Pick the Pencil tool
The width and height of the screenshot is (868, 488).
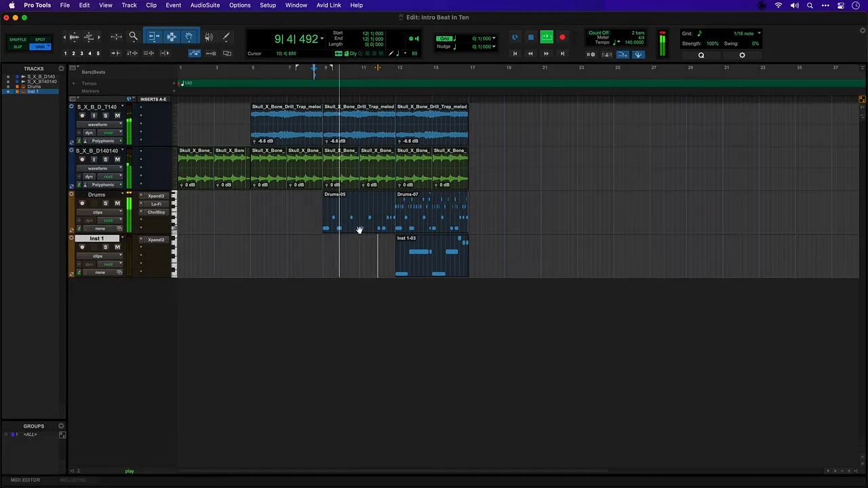pyautogui.click(x=226, y=37)
